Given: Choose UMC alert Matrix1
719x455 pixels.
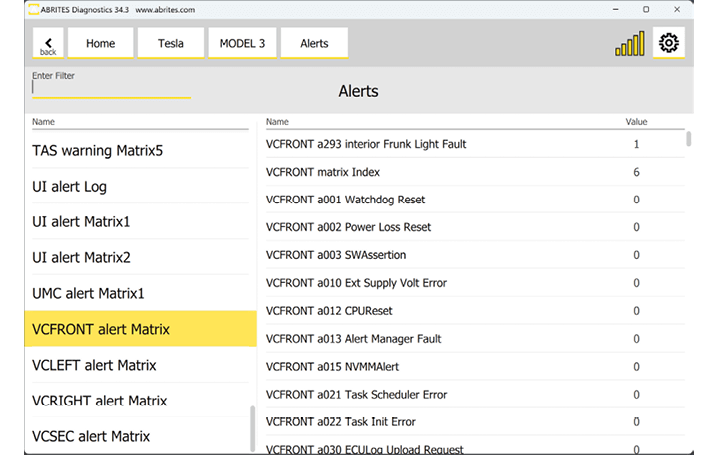Looking at the screenshot, I should (x=89, y=294).
